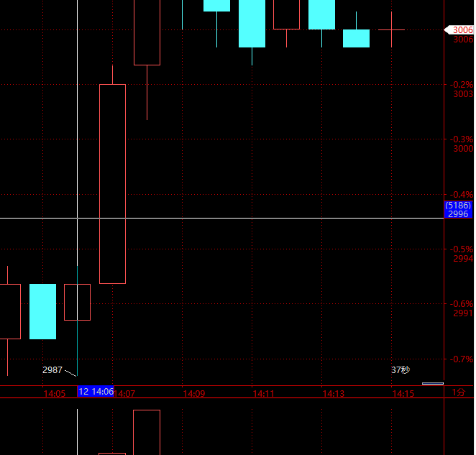
Task: Click the white 3006 current price tag
Action: pos(459,29)
